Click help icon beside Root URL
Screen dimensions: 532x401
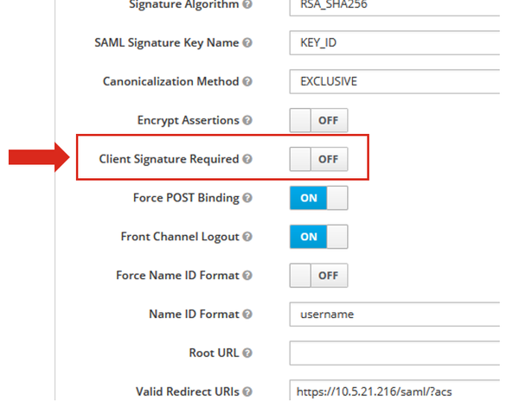247,353
